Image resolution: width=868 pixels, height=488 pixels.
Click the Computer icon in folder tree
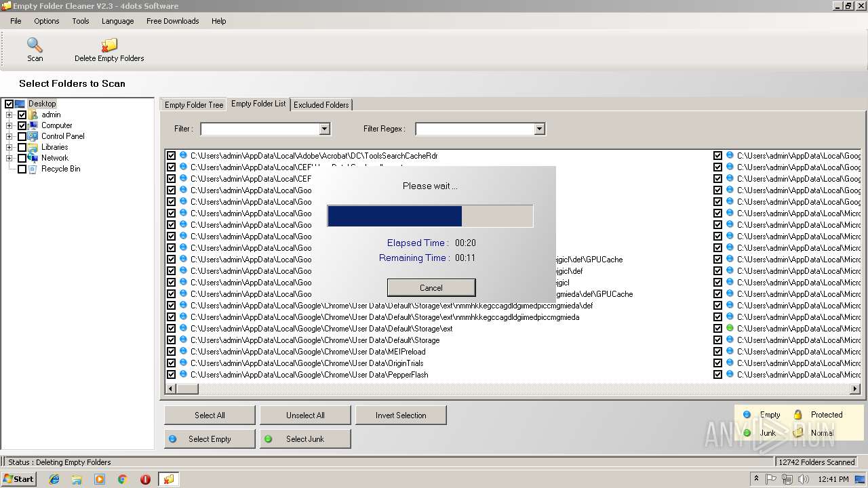[x=33, y=125]
